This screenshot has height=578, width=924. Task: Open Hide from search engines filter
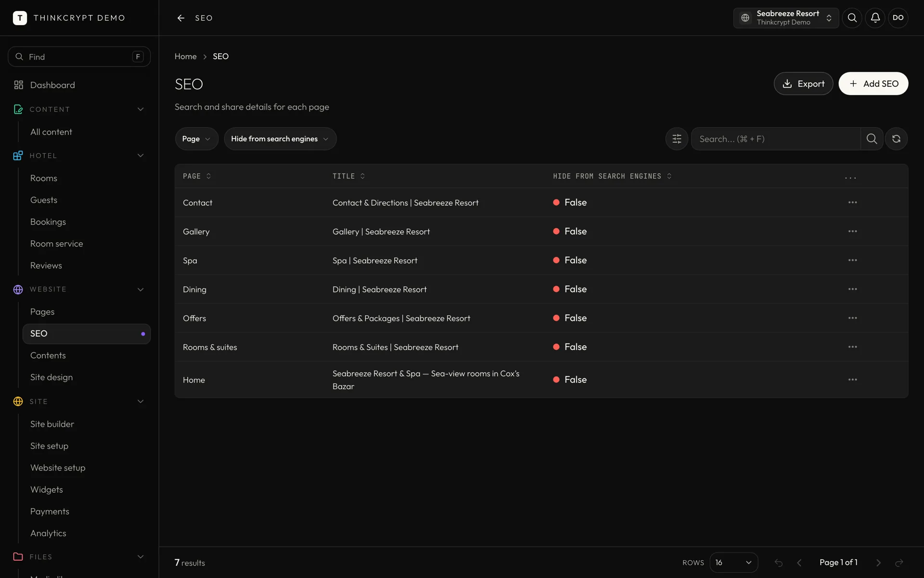(x=280, y=139)
